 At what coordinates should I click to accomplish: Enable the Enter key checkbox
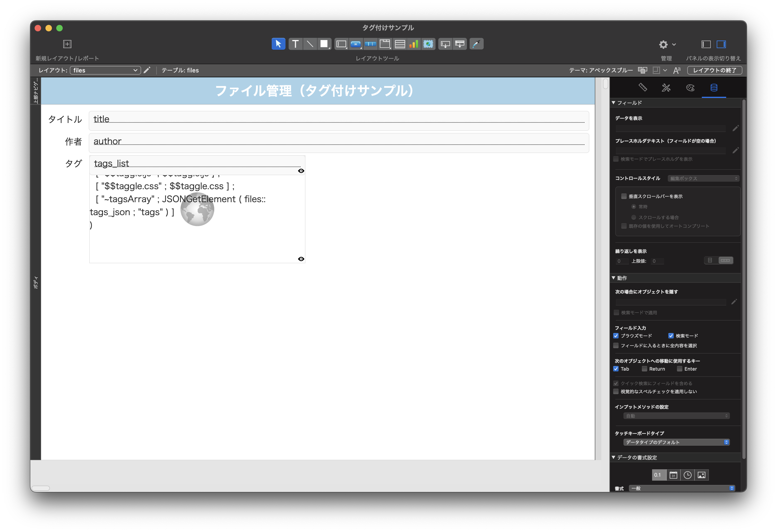(679, 369)
